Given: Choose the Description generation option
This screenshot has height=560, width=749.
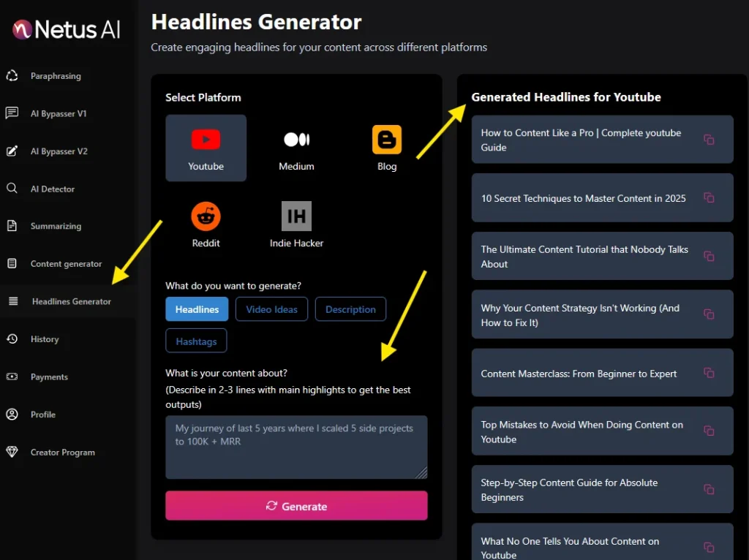Looking at the screenshot, I should (350, 309).
